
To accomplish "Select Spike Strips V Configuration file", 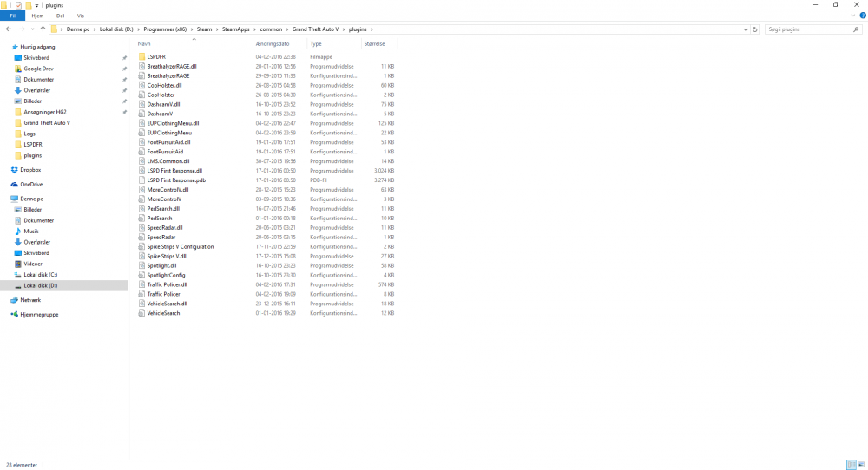I will click(180, 246).
